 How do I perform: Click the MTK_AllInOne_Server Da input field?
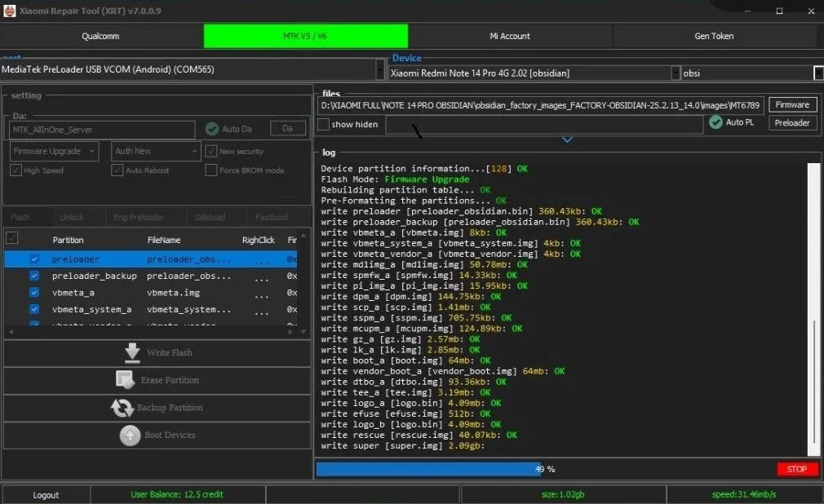pos(102,130)
